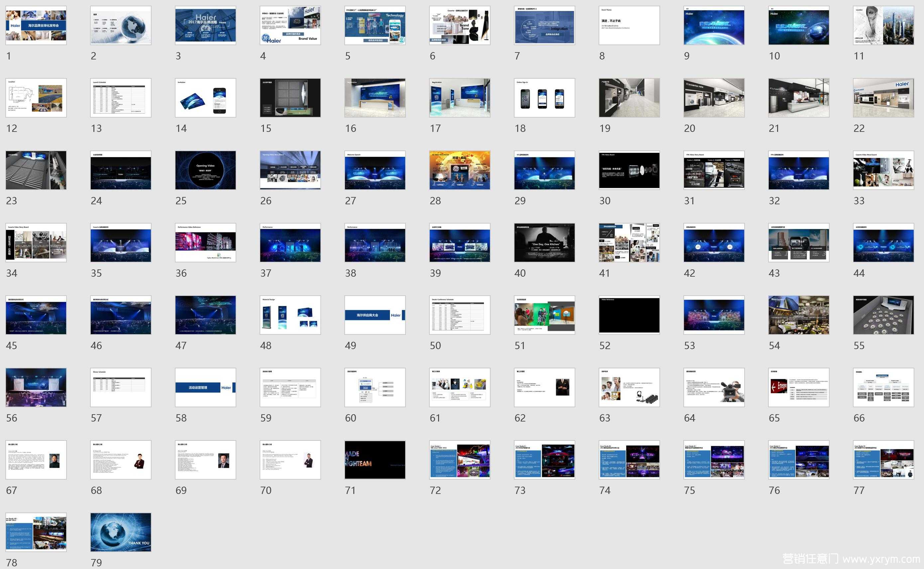Viewport: 924px width, 569px height.
Task: Select slide 13 Launch Schedule table
Action: click(121, 98)
